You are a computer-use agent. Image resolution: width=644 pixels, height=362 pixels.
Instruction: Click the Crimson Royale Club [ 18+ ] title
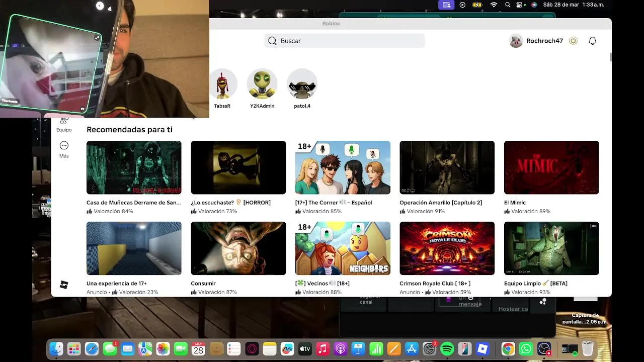(x=435, y=284)
